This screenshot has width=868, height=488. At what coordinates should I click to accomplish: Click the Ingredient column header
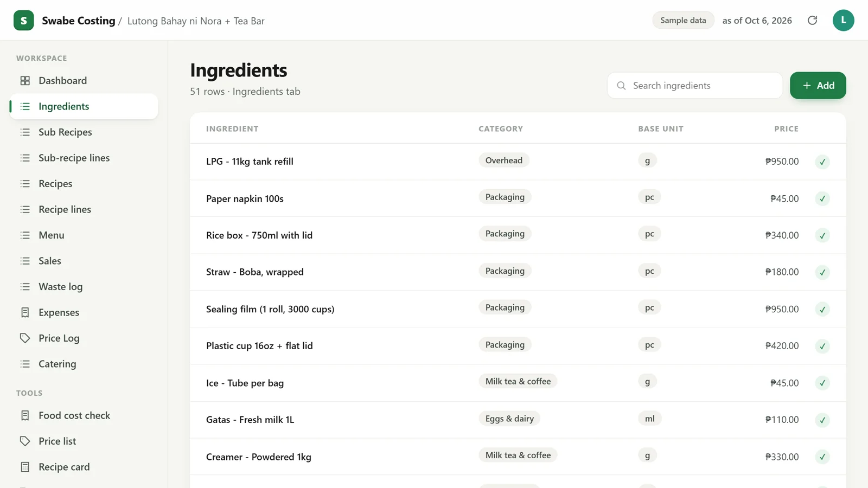[232, 129]
